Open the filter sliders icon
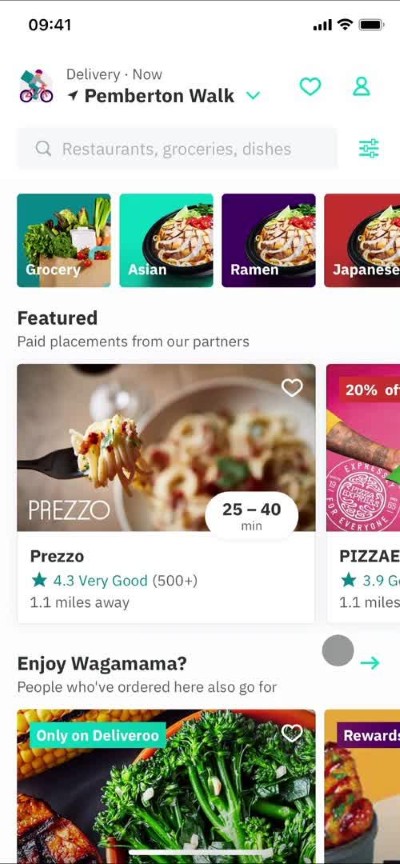The width and height of the screenshot is (400, 864). tap(369, 148)
